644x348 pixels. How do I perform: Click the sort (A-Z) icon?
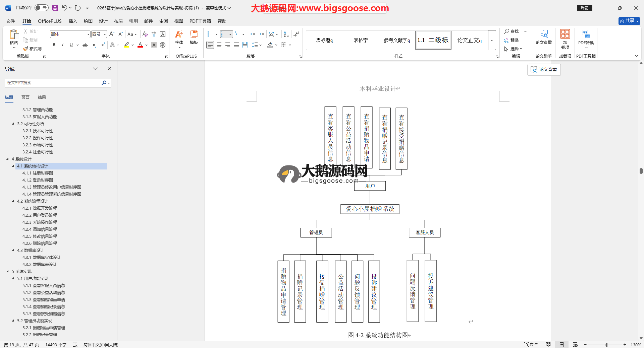pos(286,34)
